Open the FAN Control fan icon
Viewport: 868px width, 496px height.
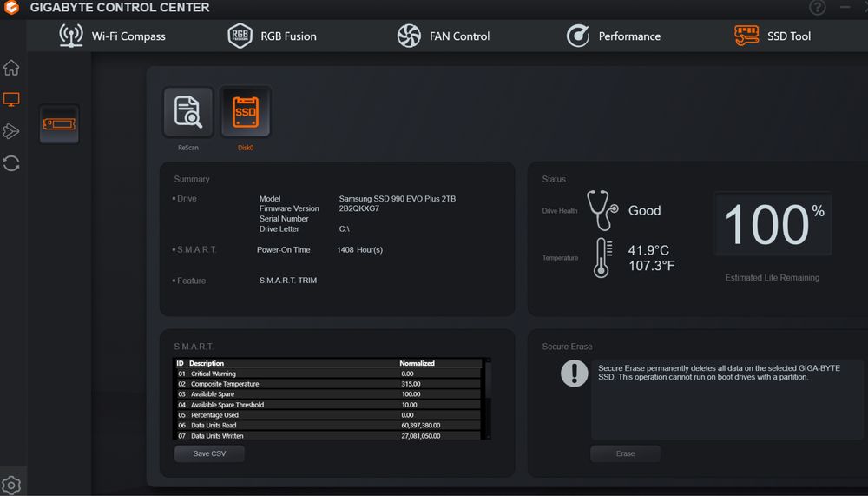pos(409,36)
